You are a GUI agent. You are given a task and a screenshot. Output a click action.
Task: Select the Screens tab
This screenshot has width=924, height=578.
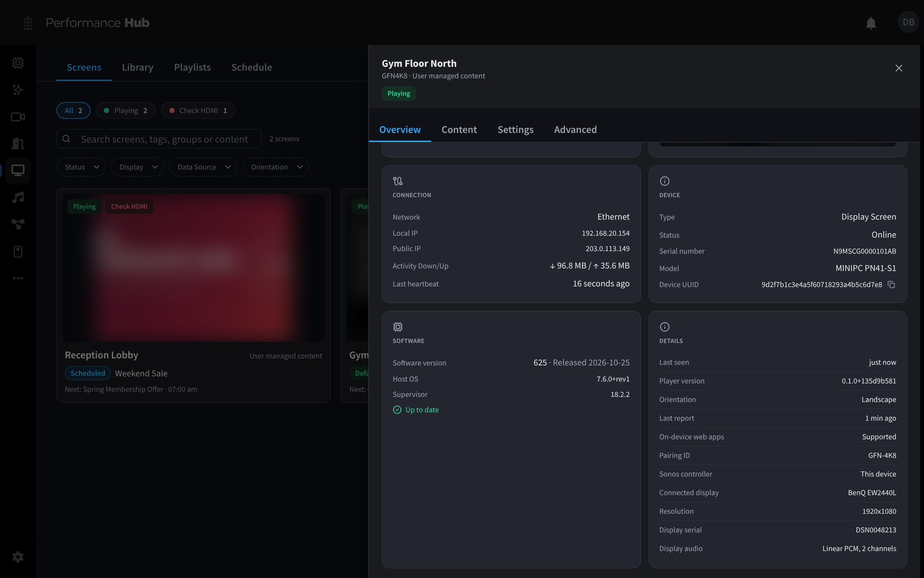84,67
